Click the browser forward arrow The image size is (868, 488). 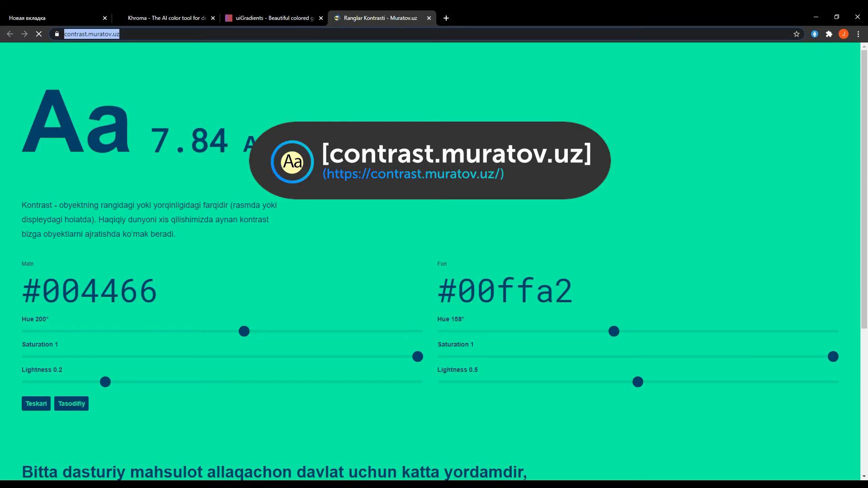click(24, 34)
